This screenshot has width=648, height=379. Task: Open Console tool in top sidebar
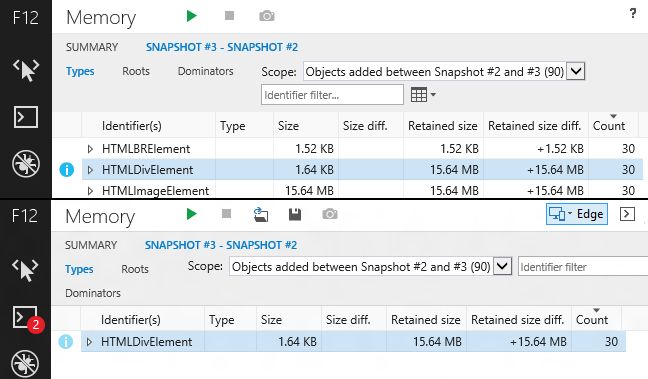click(26, 117)
